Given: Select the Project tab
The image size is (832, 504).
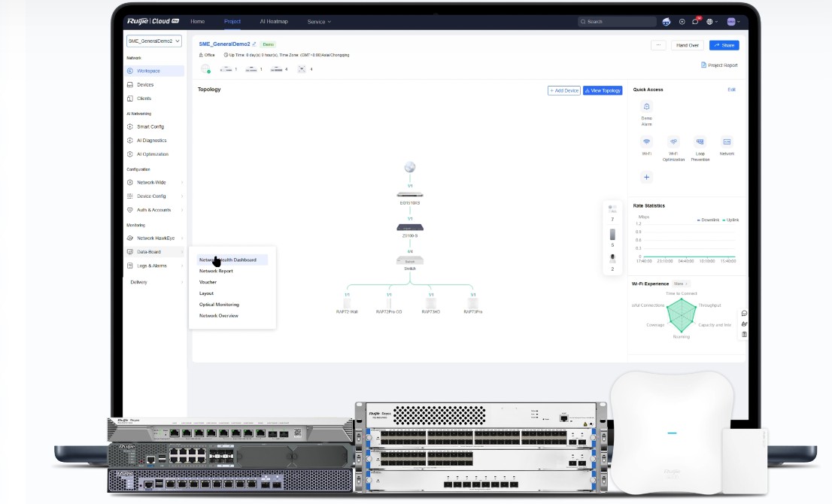Looking at the screenshot, I should click(x=232, y=22).
